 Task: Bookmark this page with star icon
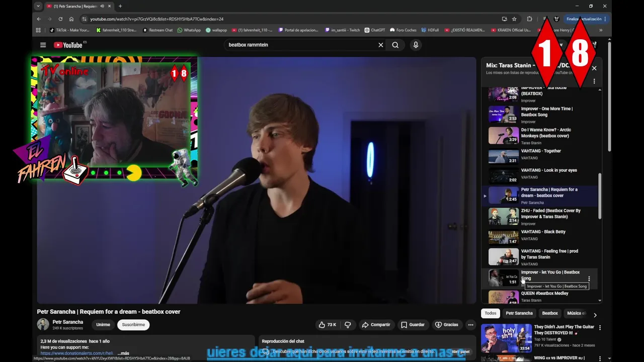click(514, 19)
